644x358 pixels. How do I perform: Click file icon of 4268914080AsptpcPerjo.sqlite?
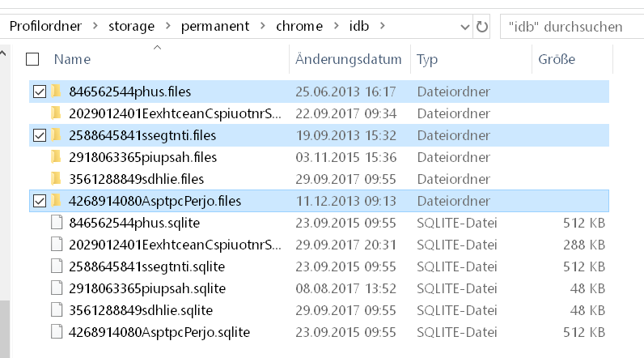[x=57, y=331]
